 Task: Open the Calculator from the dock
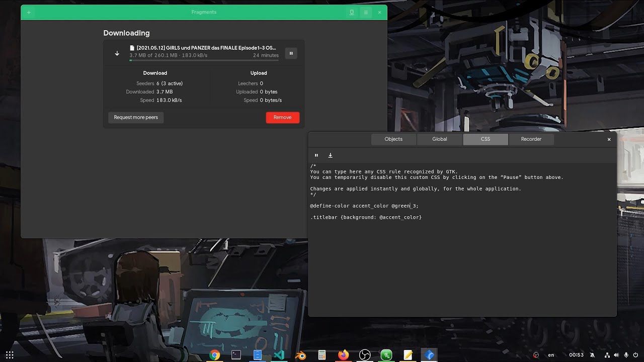coord(322,355)
